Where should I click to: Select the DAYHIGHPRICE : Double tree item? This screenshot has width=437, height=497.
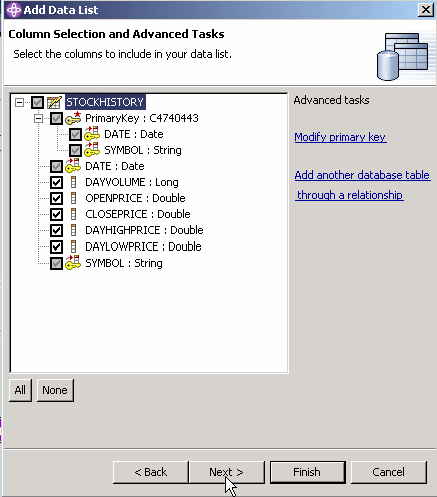tap(144, 230)
